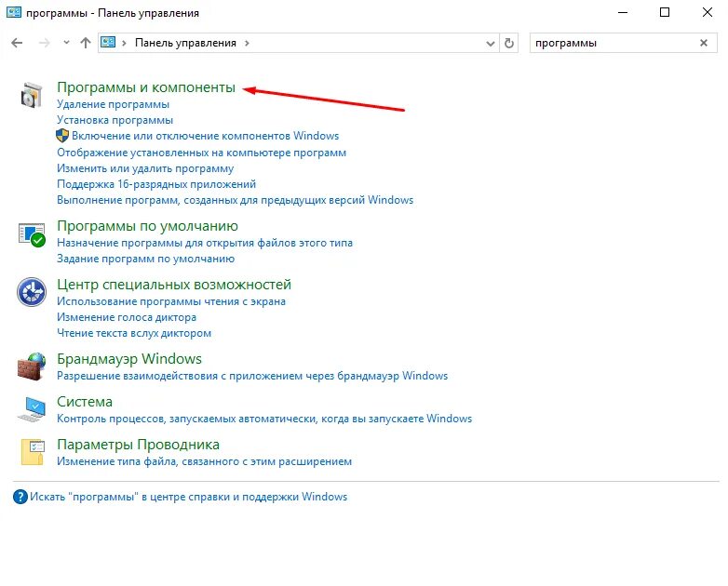Viewport: 728px width, 586px height.
Task: Open Использование программы чтения с экрана
Action: [171, 301]
